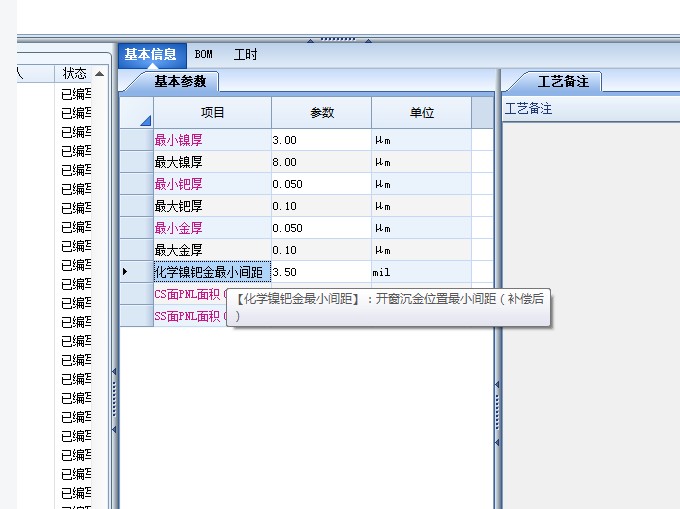The width and height of the screenshot is (680, 509).
Task: Sort by the 单位 column header
Action: [x=422, y=113]
